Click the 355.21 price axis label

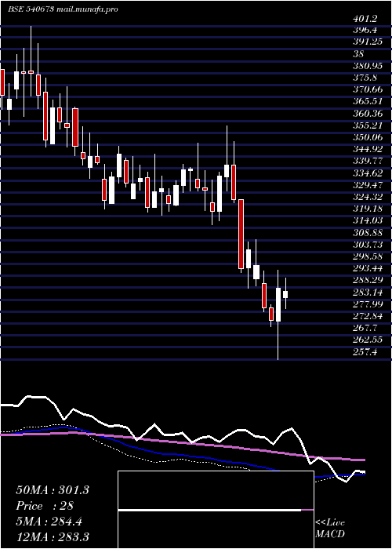pyautogui.click(x=368, y=125)
